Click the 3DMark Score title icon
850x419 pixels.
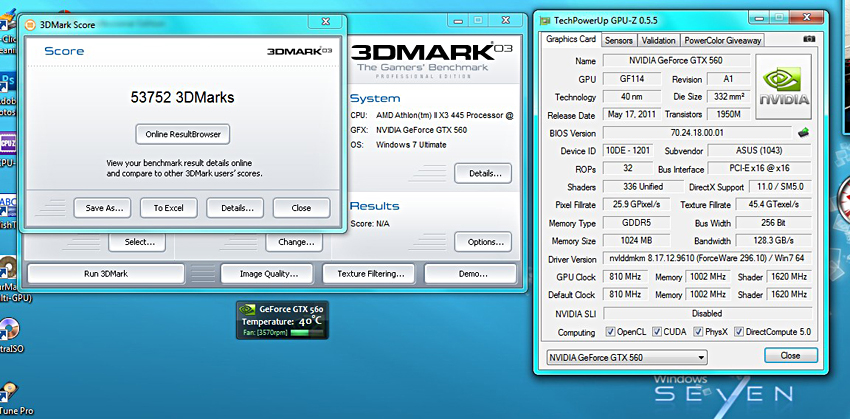click(x=30, y=24)
